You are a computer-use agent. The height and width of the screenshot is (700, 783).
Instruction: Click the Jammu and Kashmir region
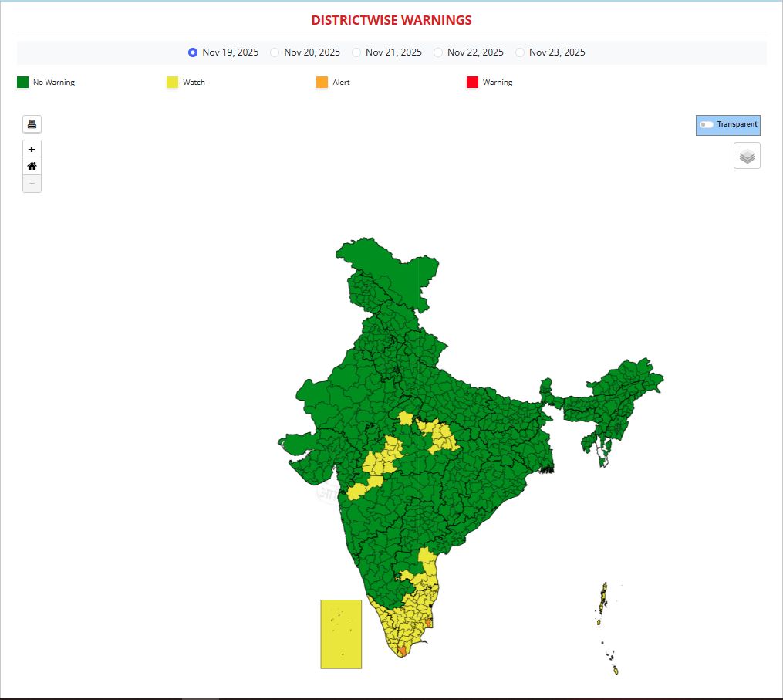coord(386,270)
